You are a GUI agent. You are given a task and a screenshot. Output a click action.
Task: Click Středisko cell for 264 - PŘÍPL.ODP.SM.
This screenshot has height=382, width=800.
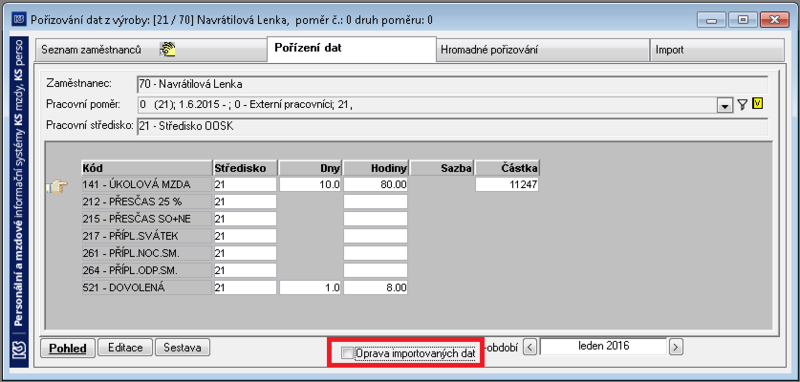(x=245, y=270)
